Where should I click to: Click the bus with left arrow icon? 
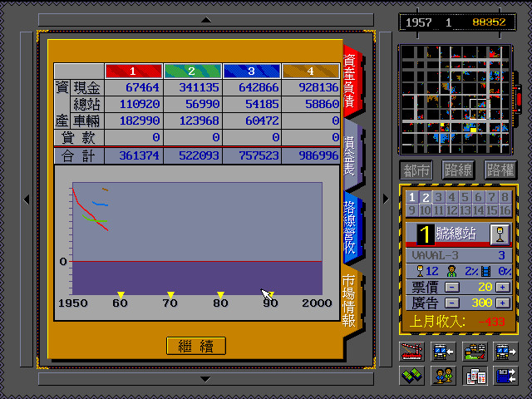click(x=443, y=351)
